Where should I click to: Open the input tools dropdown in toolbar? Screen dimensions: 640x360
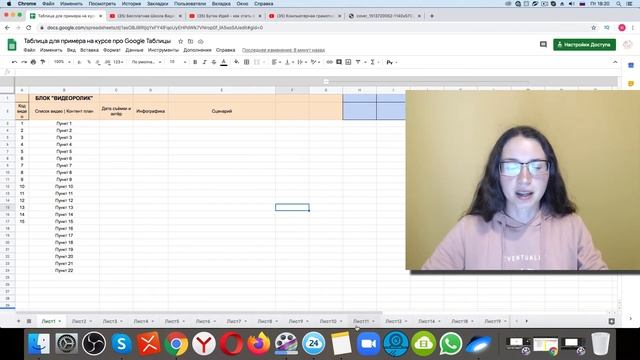[391, 62]
